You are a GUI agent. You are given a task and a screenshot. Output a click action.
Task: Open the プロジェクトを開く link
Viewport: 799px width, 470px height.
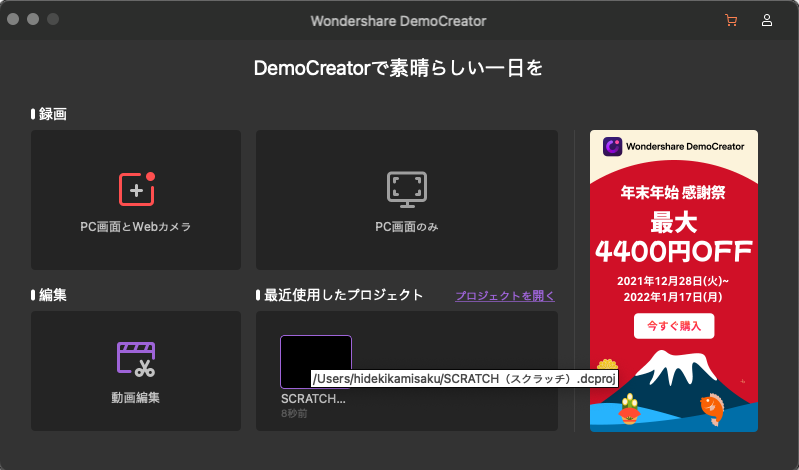click(504, 296)
